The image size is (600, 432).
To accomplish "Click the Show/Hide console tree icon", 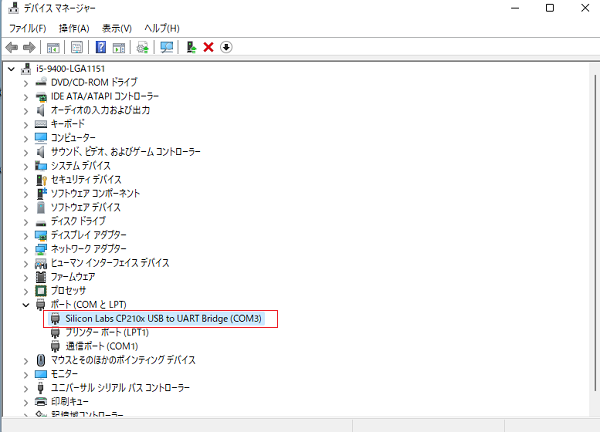I will (54, 47).
